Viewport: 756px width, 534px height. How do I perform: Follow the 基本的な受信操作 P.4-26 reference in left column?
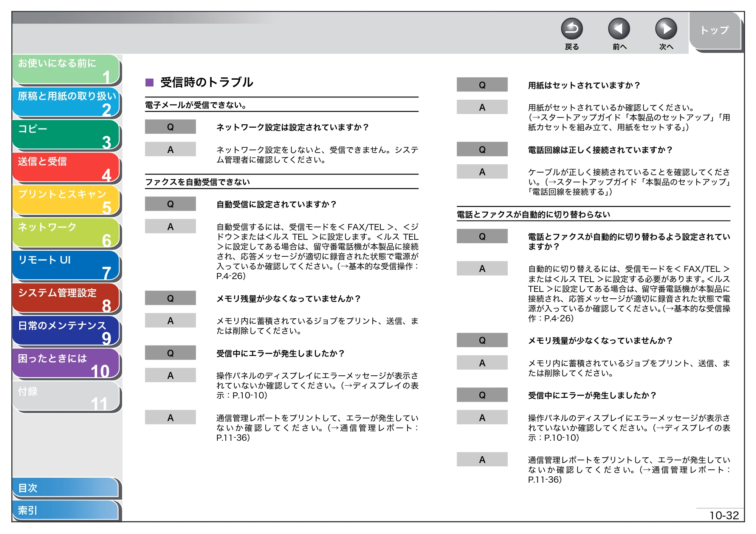[318, 271]
